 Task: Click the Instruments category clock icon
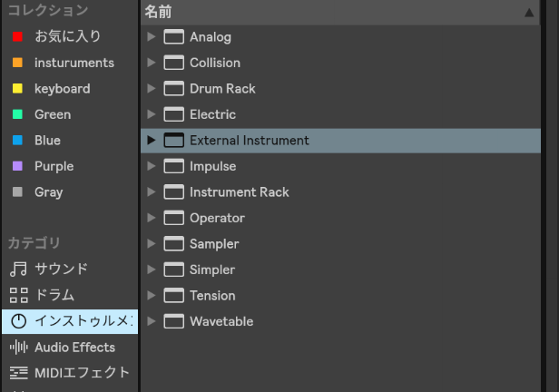[x=18, y=321]
